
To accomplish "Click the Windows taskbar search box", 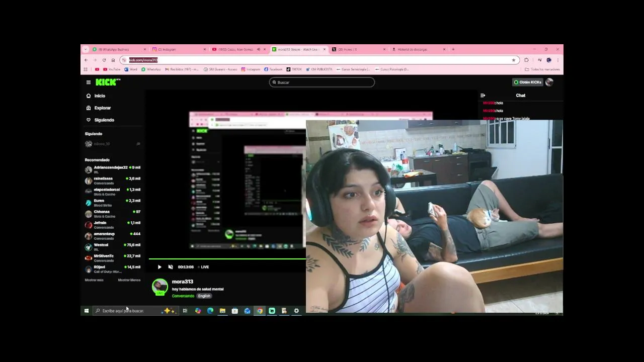I will click(135, 311).
